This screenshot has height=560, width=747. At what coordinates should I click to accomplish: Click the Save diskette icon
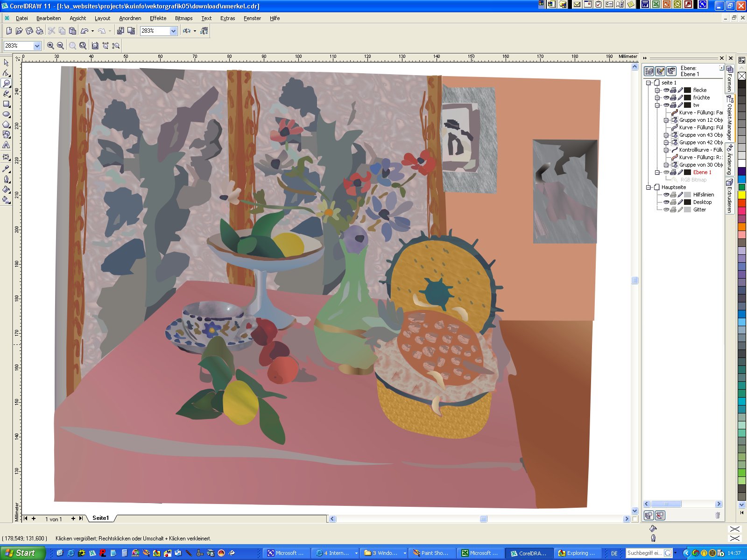29,31
